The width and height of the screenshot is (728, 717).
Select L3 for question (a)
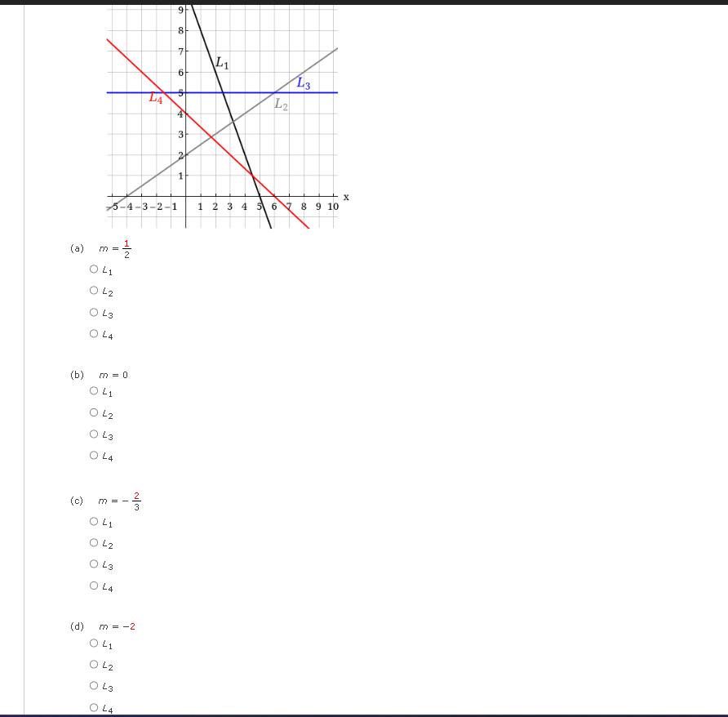(x=95, y=312)
